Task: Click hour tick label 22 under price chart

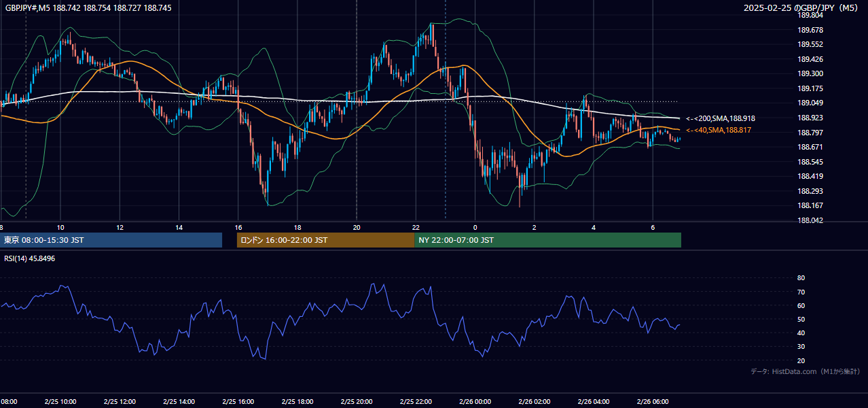Action: (416, 227)
